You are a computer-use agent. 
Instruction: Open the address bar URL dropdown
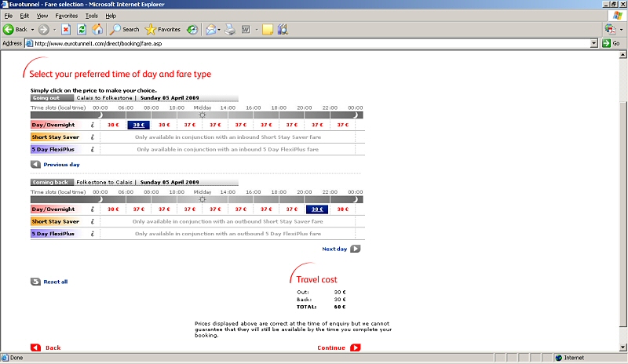pos(594,43)
